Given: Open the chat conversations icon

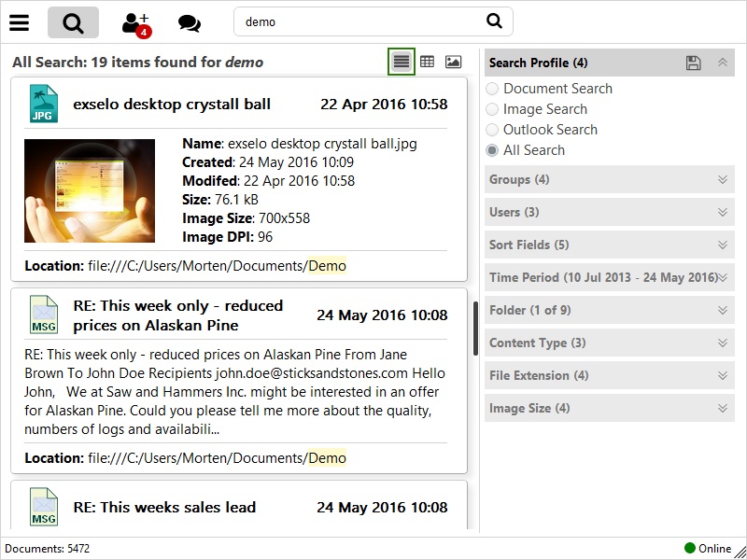Looking at the screenshot, I should coord(189,23).
